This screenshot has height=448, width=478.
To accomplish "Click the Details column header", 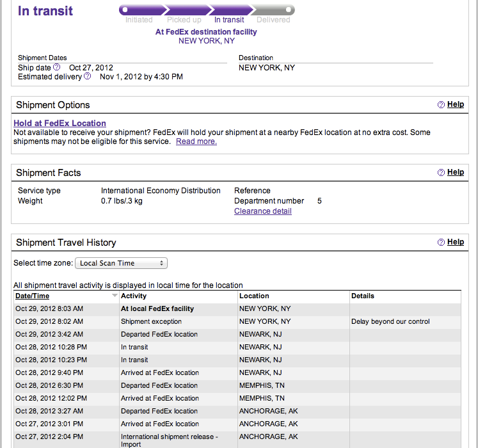I will [362, 296].
